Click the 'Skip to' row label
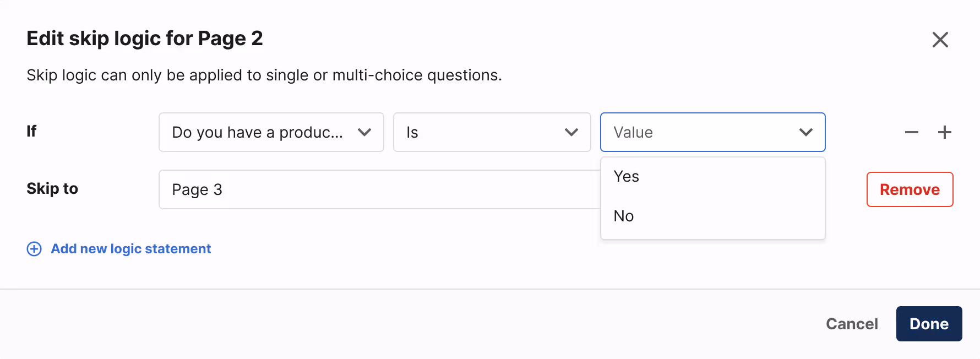 [52, 189]
